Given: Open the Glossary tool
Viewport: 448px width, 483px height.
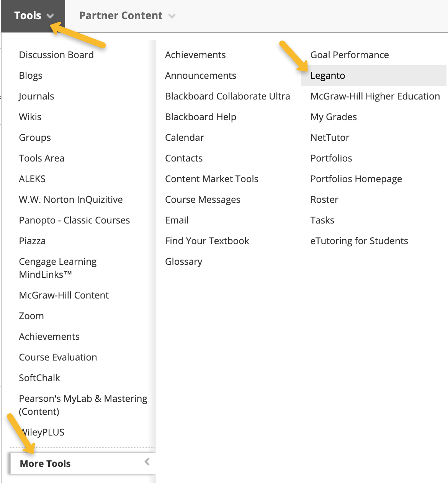Looking at the screenshot, I should pyautogui.click(x=184, y=261).
